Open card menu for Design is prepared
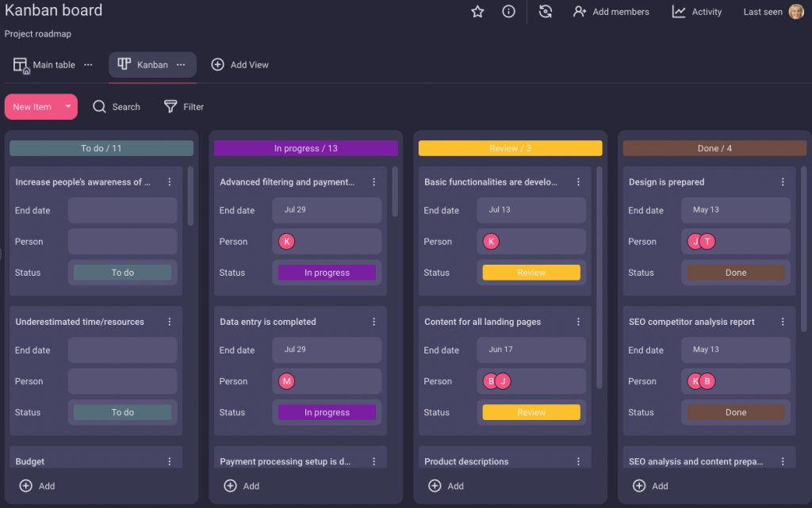 783,181
